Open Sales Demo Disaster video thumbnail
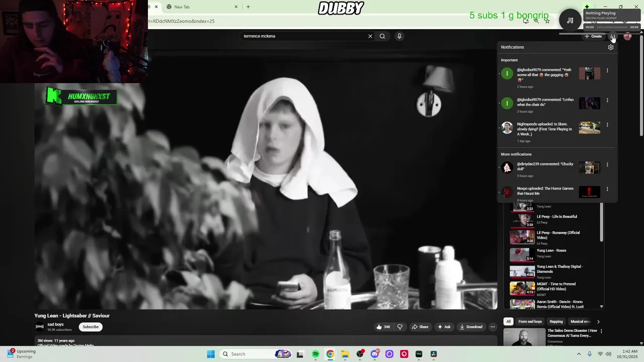 coord(524,337)
